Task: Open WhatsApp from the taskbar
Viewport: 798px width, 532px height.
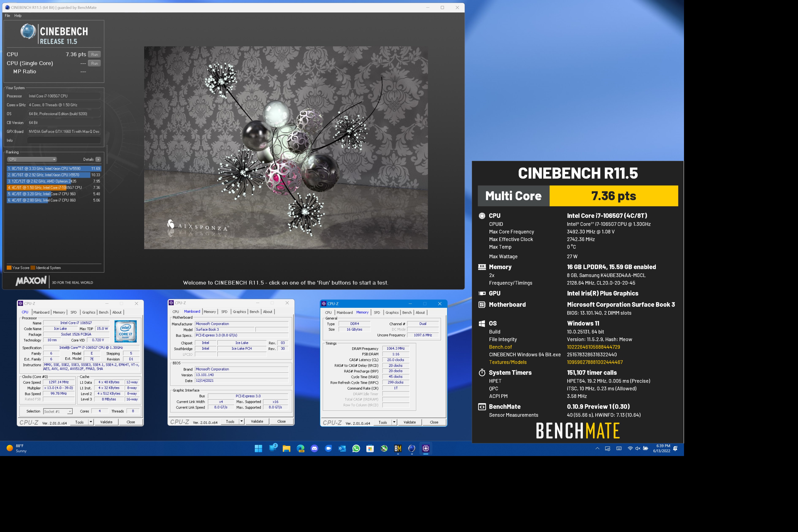Action: (x=356, y=449)
